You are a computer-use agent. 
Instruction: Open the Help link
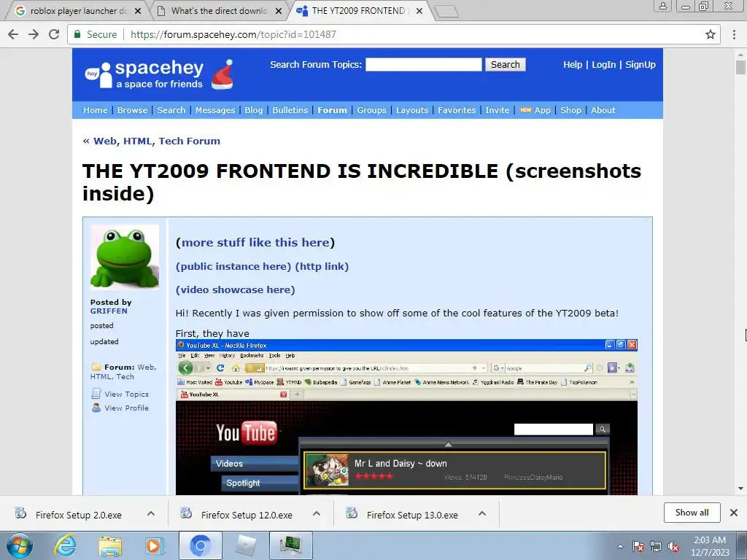point(573,64)
